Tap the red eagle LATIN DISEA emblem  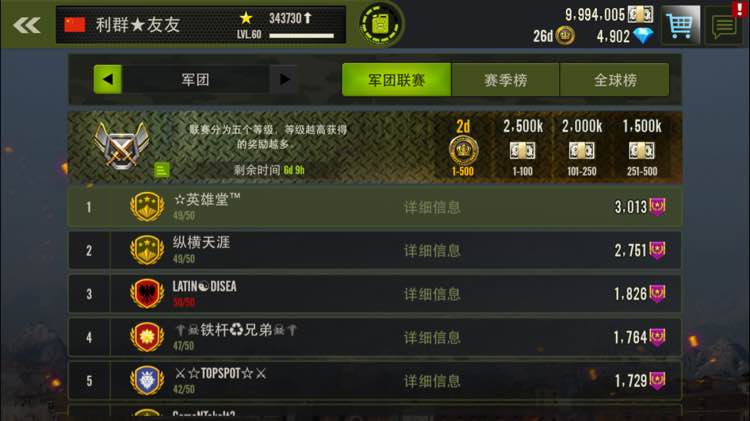pos(147,293)
